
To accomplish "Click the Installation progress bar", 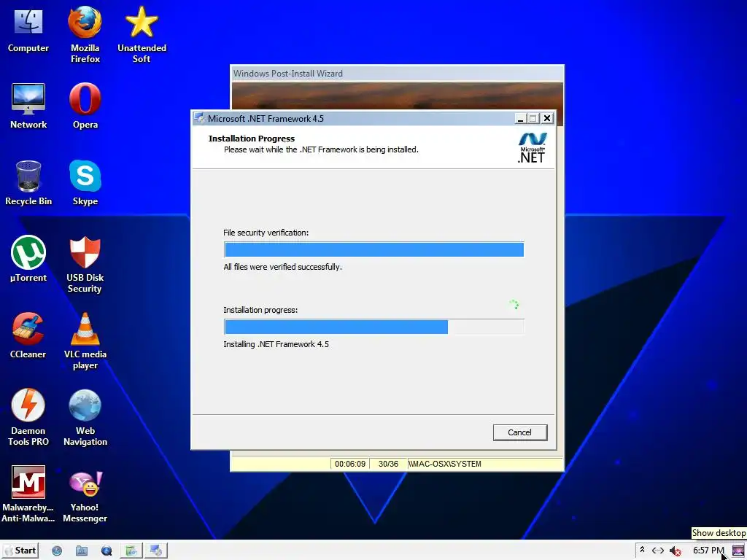I will click(374, 327).
